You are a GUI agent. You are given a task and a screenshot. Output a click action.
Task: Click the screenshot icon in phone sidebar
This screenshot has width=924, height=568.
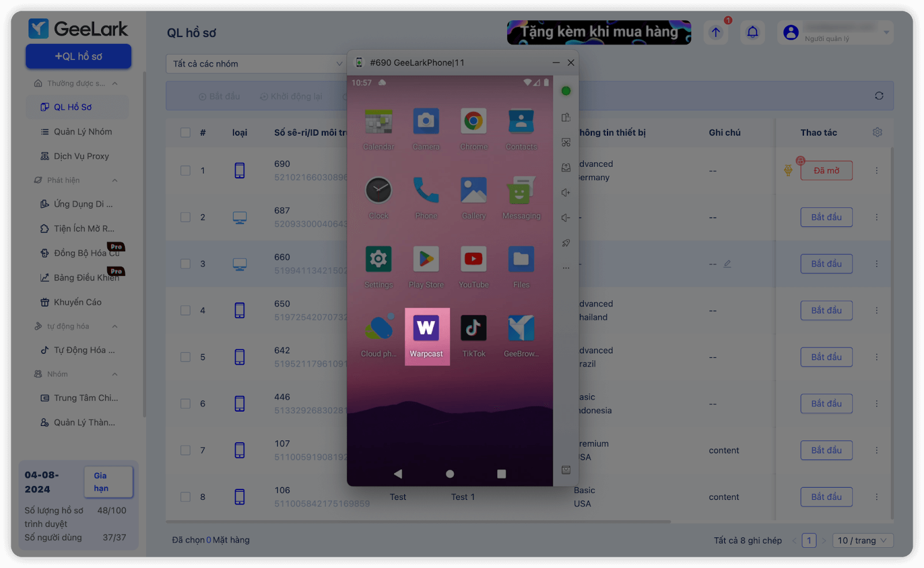point(566,143)
